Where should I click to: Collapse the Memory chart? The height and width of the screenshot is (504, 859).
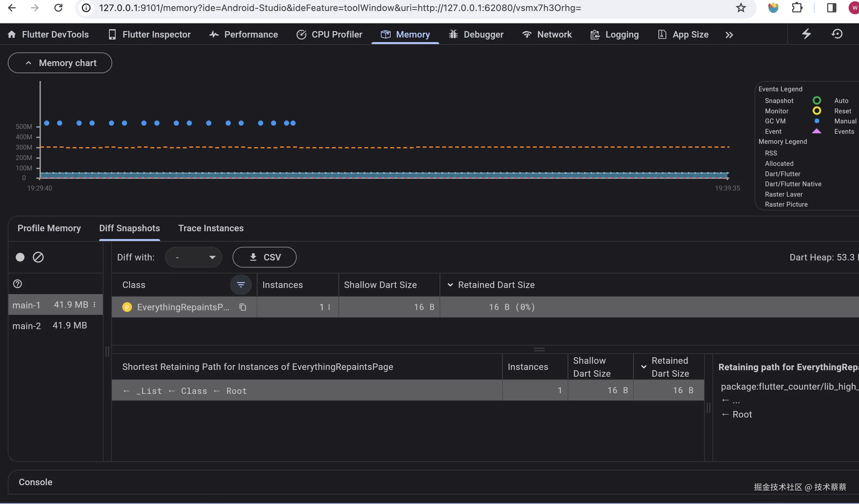coord(60,63)
